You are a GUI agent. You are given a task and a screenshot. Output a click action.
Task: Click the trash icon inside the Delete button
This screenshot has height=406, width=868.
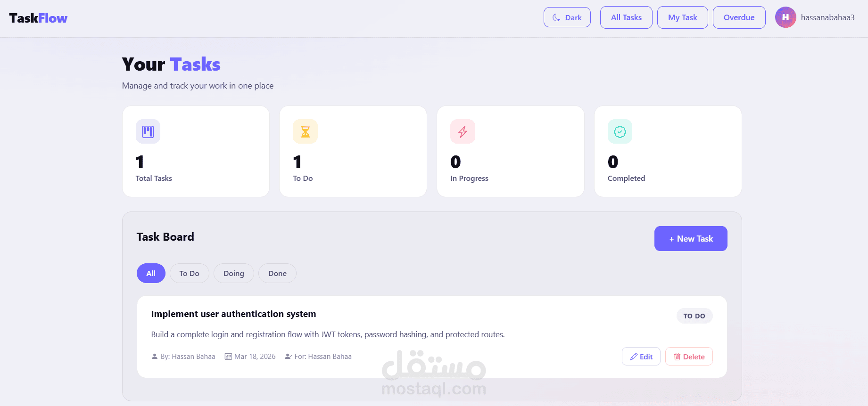[x=678, y=357]
